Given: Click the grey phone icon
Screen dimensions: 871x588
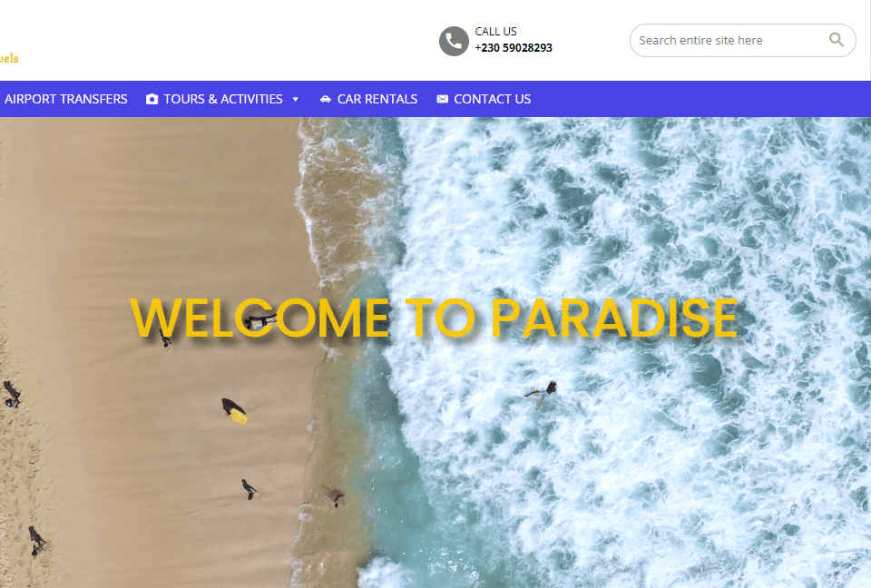Looking at the screenshot, I should [x=454, y=41].
